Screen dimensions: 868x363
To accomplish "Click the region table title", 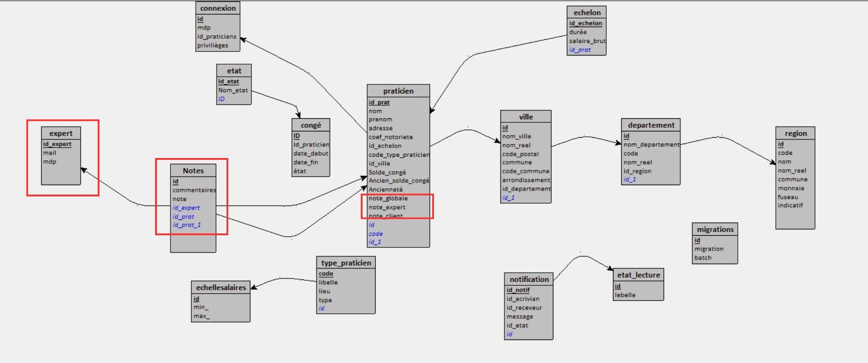I will pyautogui.click(x=795, y=133).
